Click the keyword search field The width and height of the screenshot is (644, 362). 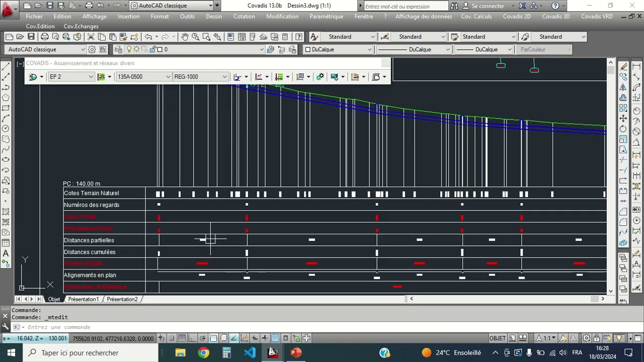405,6
